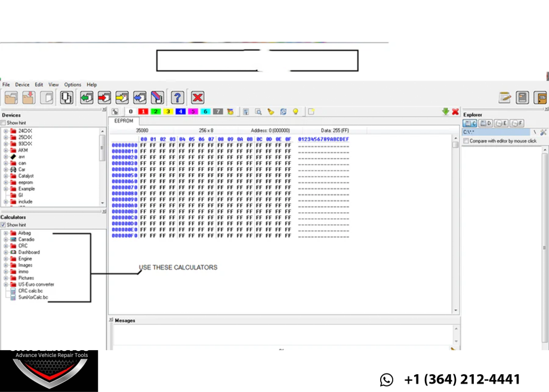Viewport: 549px width, 392px height.
Task: Click the hex editor vertical scrollbar down arrow
Action: 455,310
